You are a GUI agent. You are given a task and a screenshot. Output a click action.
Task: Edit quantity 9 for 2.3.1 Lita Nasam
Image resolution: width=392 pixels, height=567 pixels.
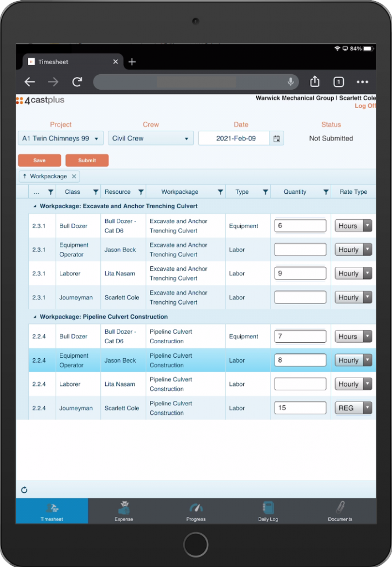click(x=300, y=274)
